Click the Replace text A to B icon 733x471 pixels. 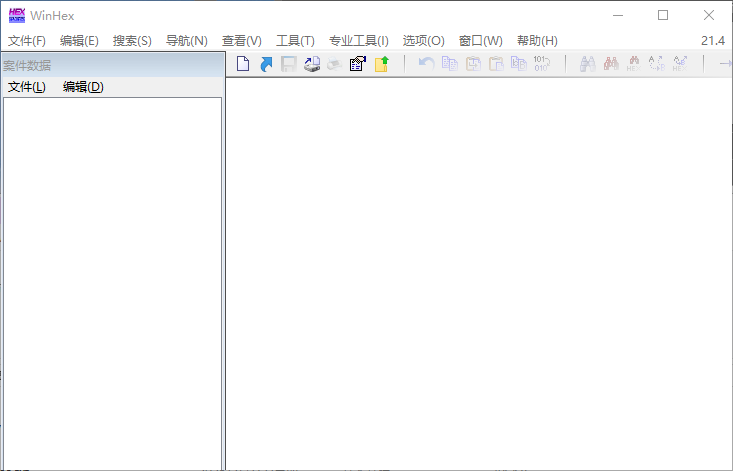pyautogui.click(x=657, y=64)
